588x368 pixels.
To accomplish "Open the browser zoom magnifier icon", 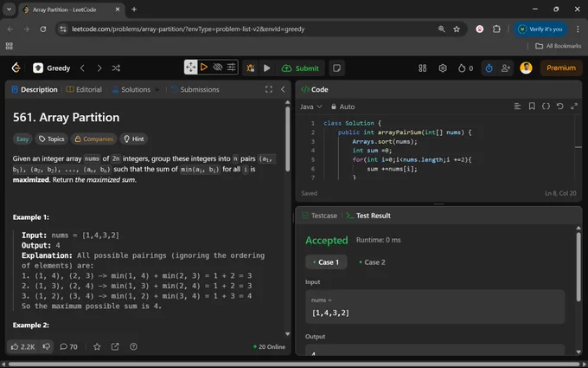I will pos(441,29).
